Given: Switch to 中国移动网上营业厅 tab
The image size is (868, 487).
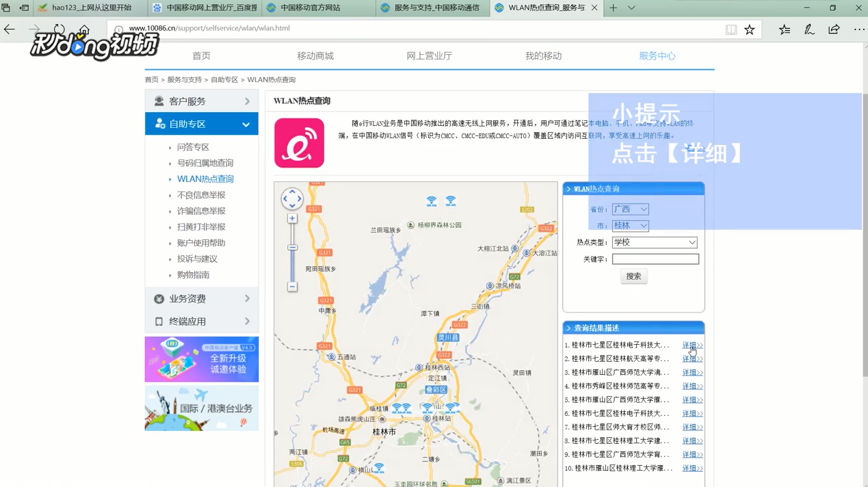Looking at the screenshot, I should click(205, 8).
